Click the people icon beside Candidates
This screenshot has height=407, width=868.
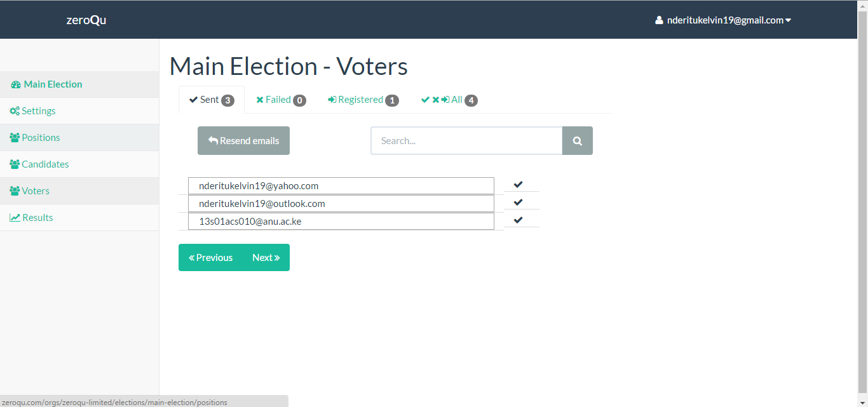(x=15, y=164)
